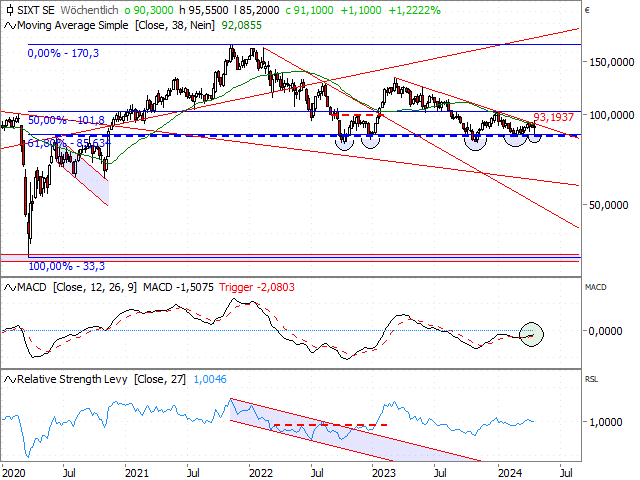Click the close value c 91,1000
Screen dimensions: 640x480
click(309, 10)
